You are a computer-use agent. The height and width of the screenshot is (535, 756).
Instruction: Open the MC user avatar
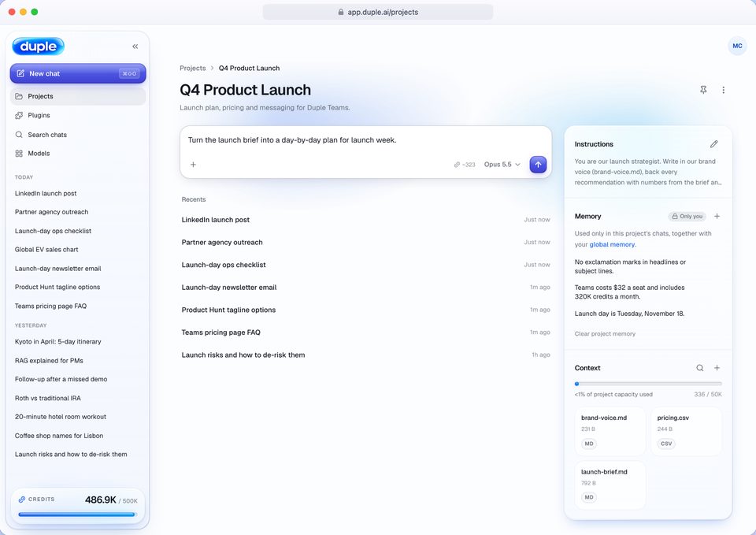click(x=737, y=46)
